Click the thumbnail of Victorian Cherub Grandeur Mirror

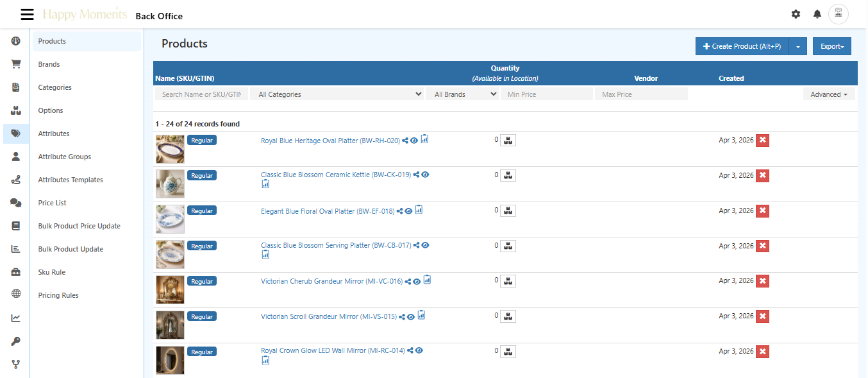170,289
